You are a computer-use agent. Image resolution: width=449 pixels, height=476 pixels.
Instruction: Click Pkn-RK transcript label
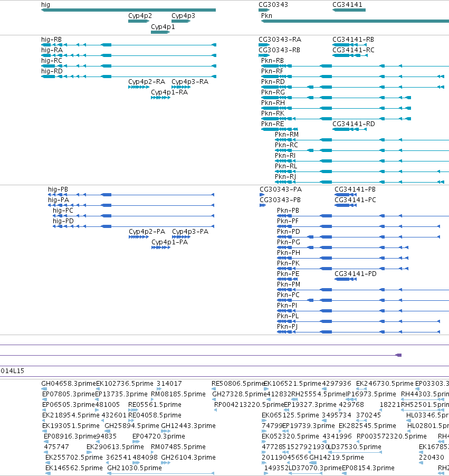coord(273,113)
